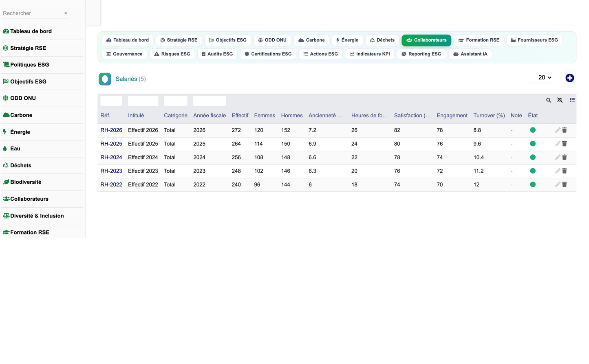Edit row RH-2024 with pencil icon
The height and width of the screenshot is (364, 589).
(557, 157)
